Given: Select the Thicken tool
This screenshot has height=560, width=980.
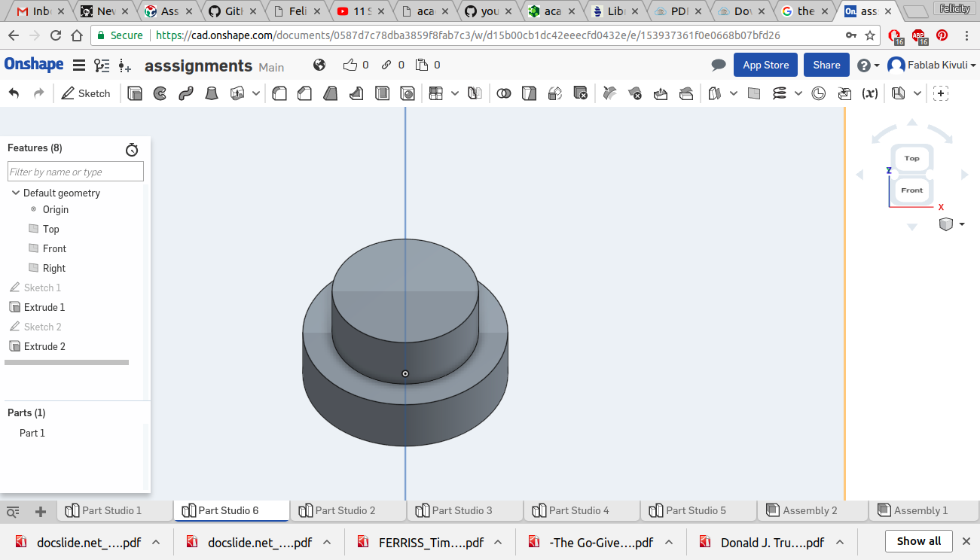Looking at the screenshot, I should [237, 93].
